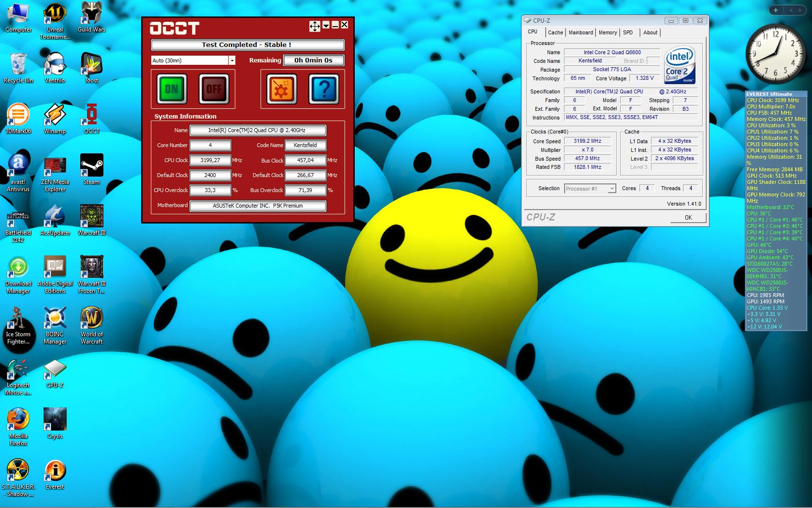Launch the 3DMark06 shortcut
This screenshot has height=508, width=812.
(x=18, y=119)
